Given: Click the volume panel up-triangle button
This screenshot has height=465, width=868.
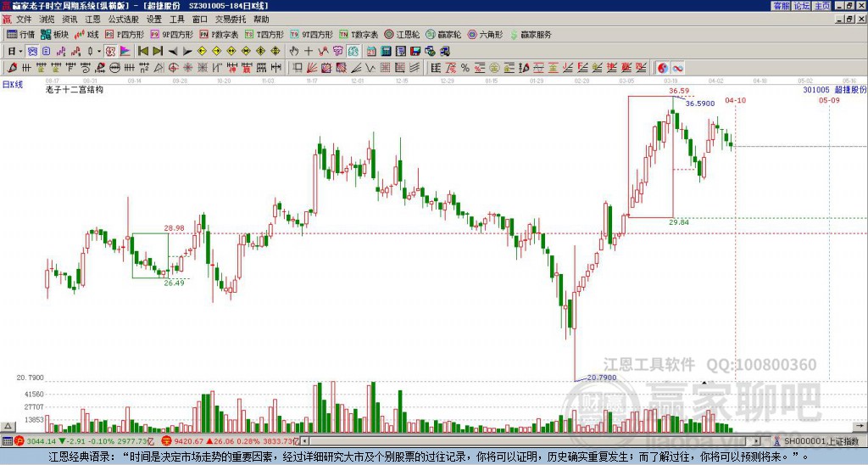Looking at the screenshot, I should click(x=8, y=426).
